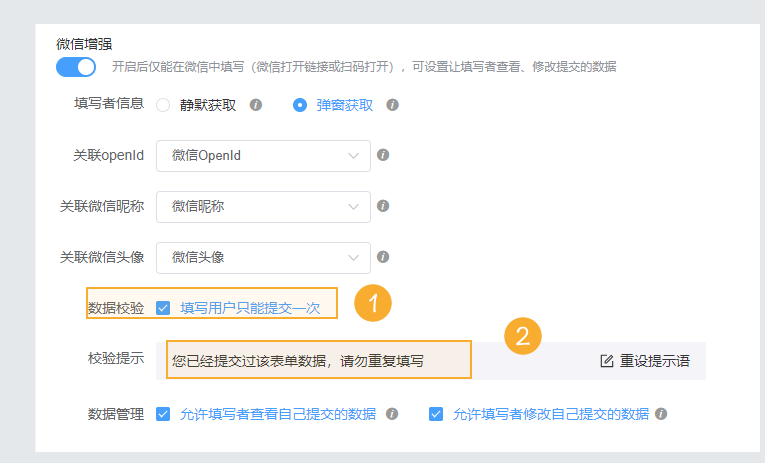
Task: Open the 关联openId dropdown
Action: pos(263,155)
